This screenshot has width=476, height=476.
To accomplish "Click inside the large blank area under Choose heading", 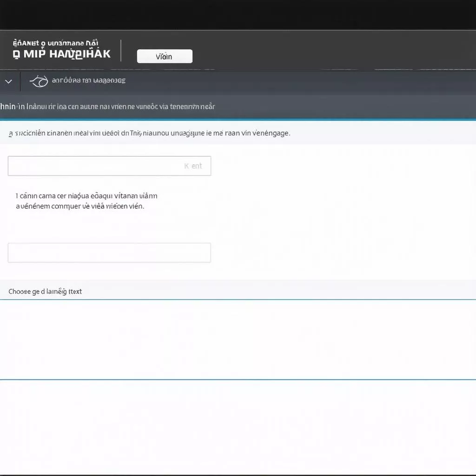I will [238, 339].
